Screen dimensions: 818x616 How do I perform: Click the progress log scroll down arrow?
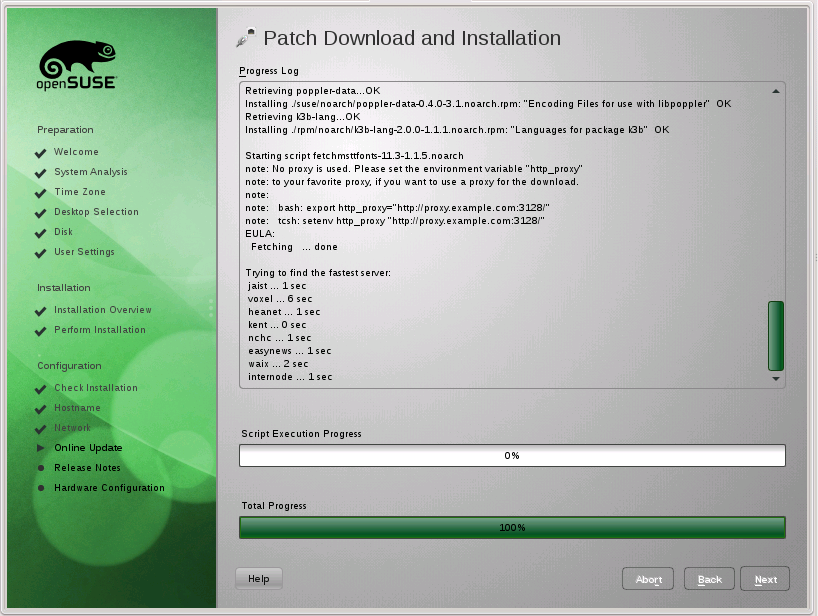click(x=776, y=379)
